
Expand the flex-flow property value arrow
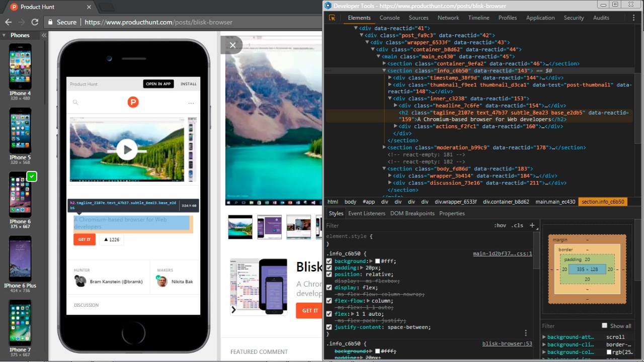pyautogui.click(x=369, y=300)
